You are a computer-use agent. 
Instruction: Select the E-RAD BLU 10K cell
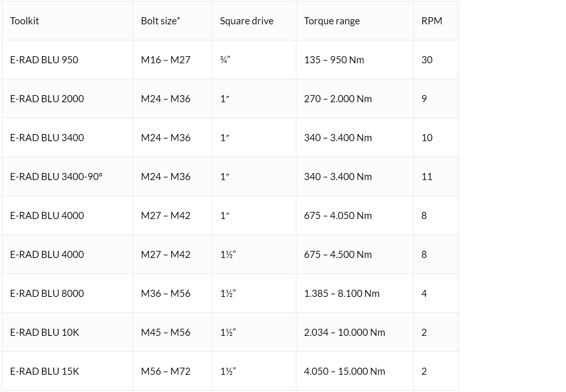tap(45, 332)
